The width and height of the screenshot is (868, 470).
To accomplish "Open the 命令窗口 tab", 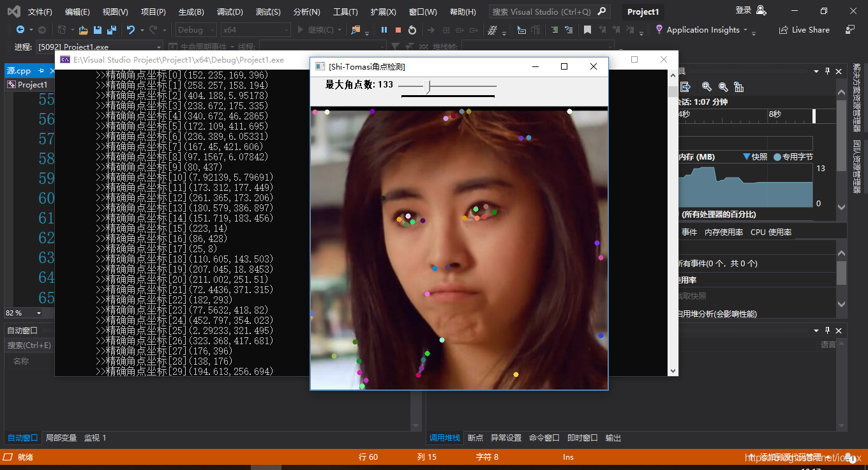I will point(544,437).
